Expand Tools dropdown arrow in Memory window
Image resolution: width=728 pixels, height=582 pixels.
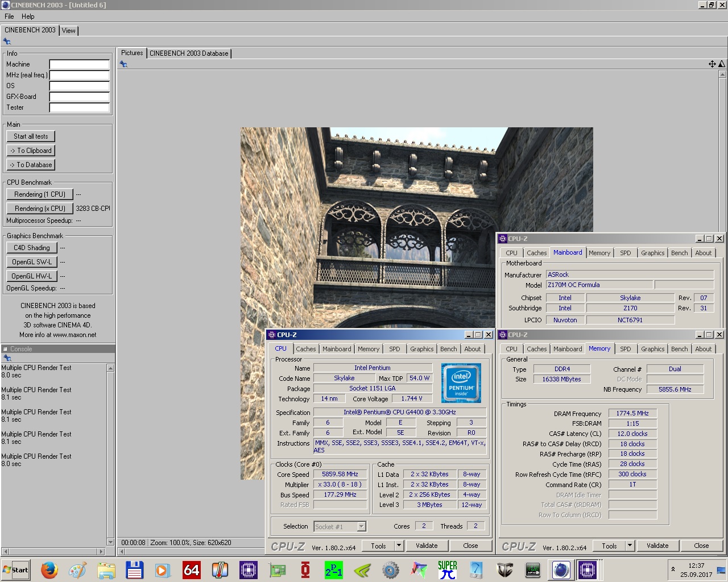630,546
